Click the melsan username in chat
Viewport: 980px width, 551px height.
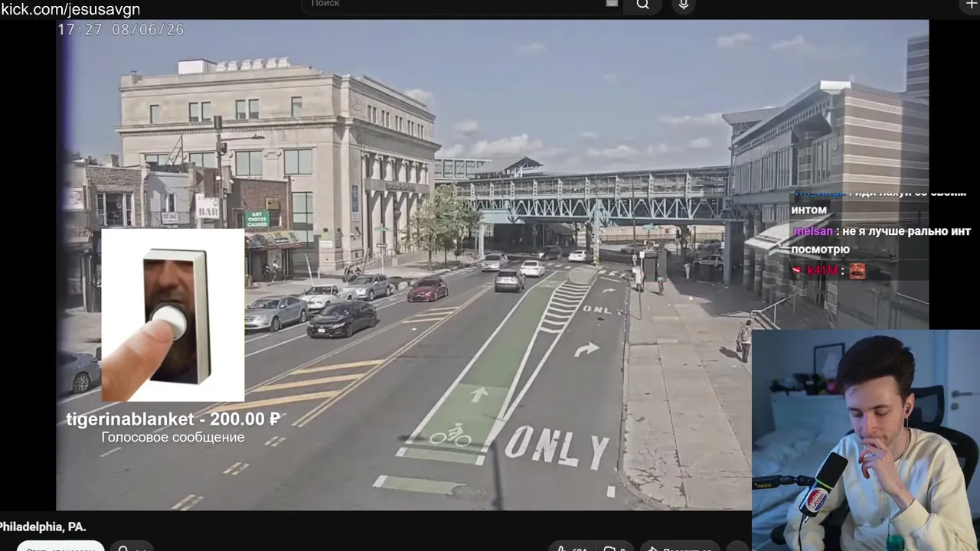coord(812,231)
